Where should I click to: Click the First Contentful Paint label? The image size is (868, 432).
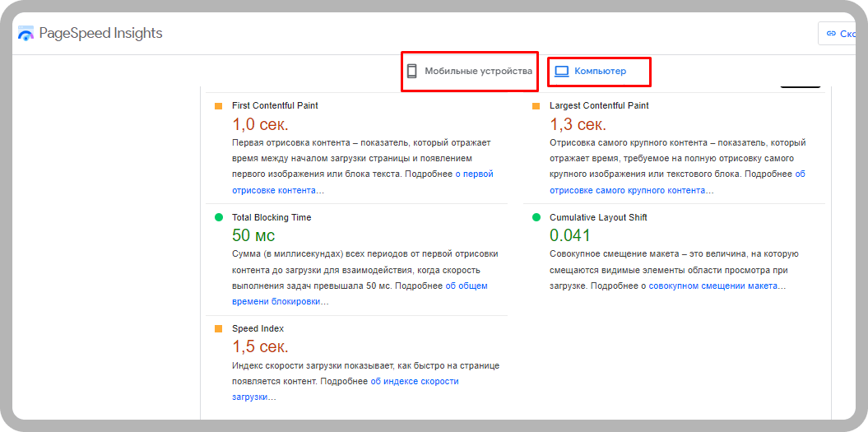click(x=275, y=105)
